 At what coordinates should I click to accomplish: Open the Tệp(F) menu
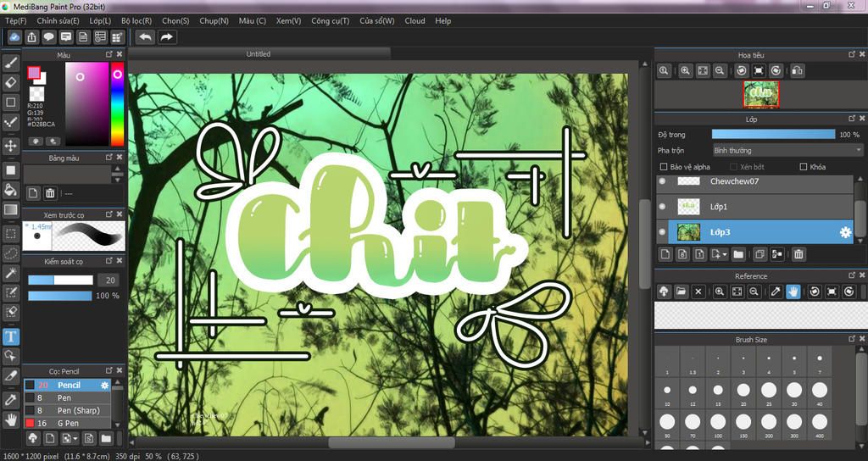click(x=16, y=20)
